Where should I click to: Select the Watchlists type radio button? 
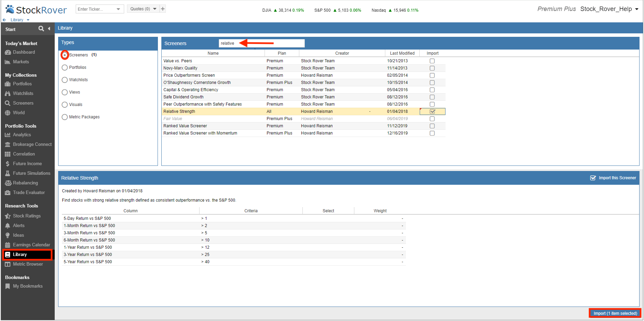65,80
